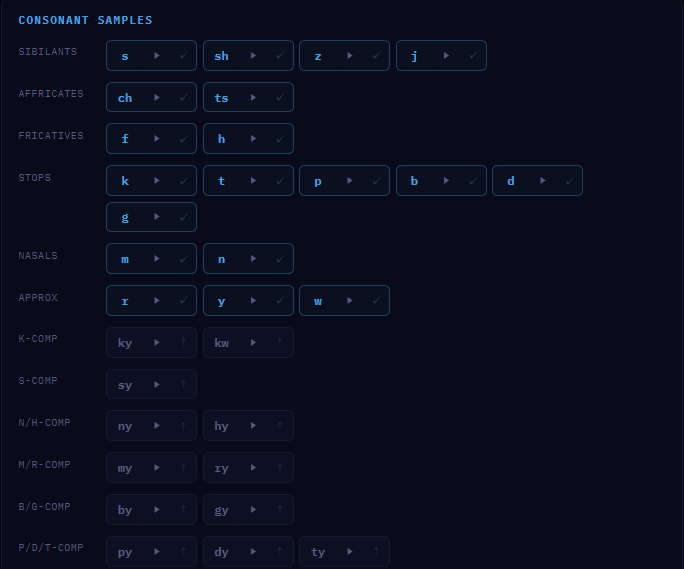
Task: Play the 'h' fricative sample
Action: [253, 139]
